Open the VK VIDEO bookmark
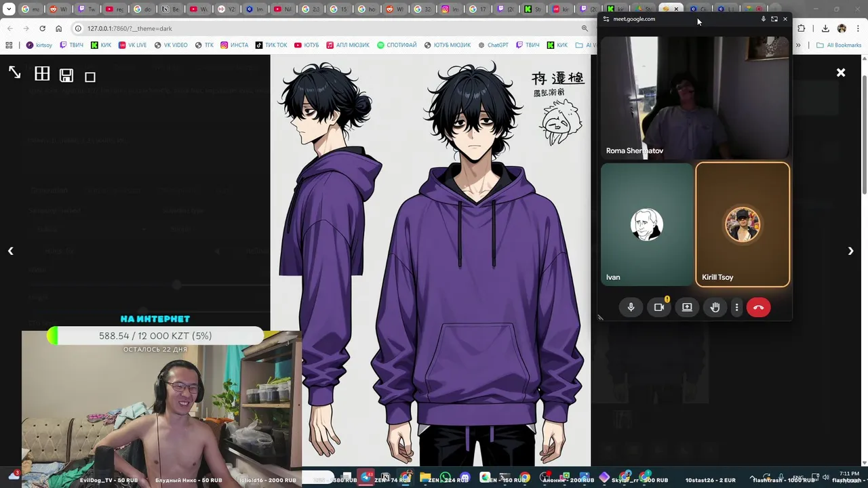This screenshot has height=488, width=868. (170, 45)
